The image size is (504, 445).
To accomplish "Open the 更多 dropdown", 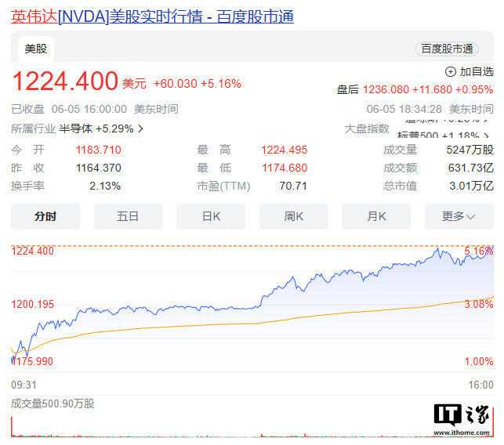I will (459, 216).
